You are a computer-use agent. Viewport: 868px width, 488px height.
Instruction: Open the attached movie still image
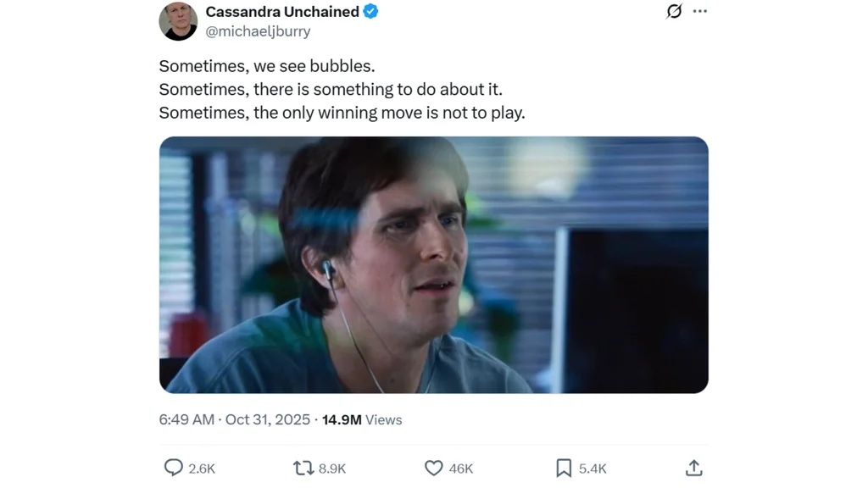tap(433, 265)
